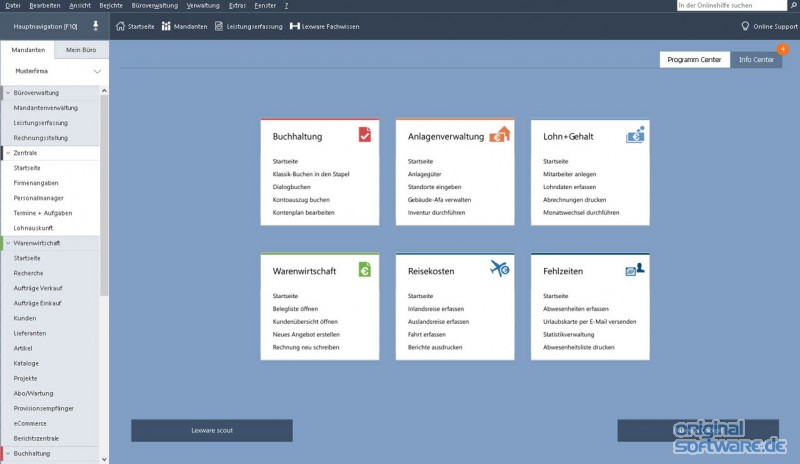Select Lohnauskunft in sidebar

(x=33, y=228)
